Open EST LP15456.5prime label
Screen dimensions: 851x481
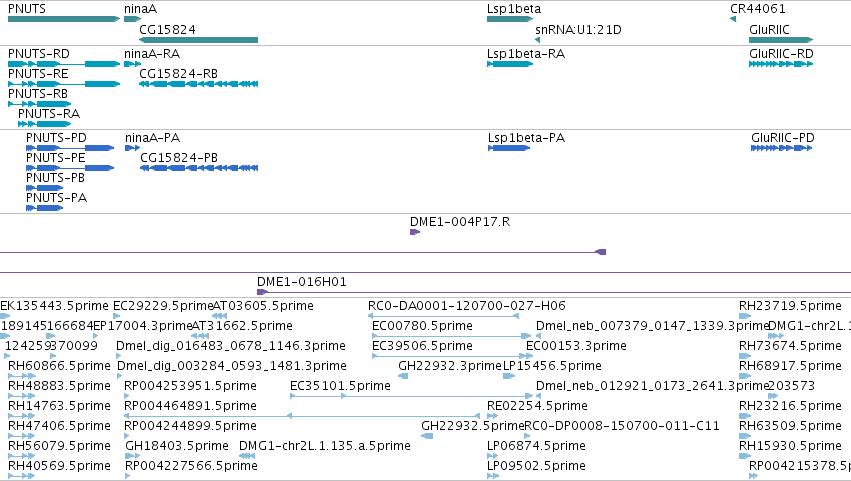click(x=552, y=366)
